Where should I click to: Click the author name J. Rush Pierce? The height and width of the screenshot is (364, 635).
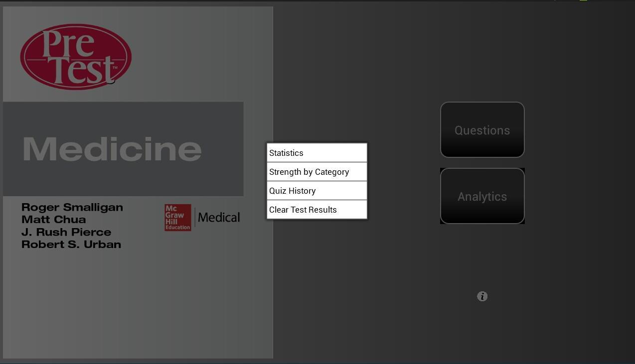(66, 232)
